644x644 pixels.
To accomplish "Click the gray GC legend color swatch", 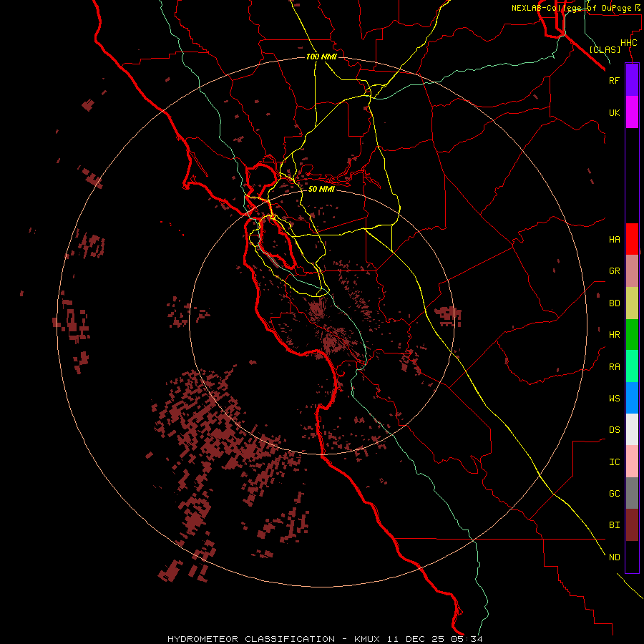I will pos(632,493).
